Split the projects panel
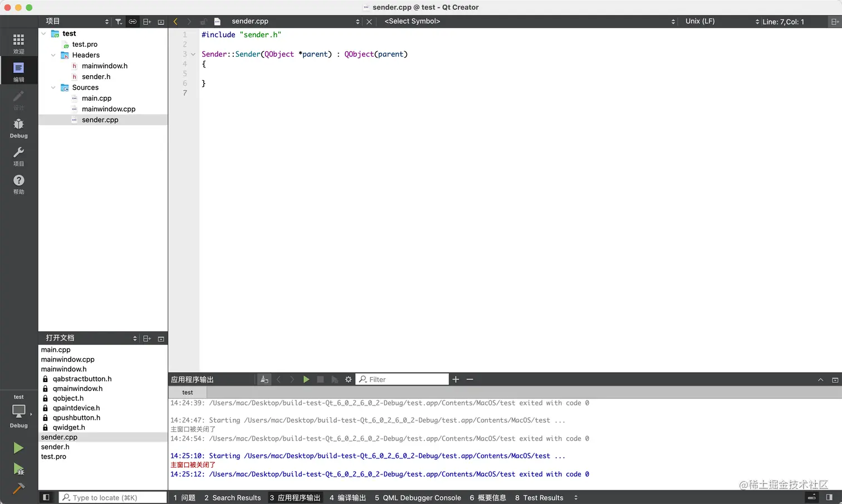 pos(147,22)
